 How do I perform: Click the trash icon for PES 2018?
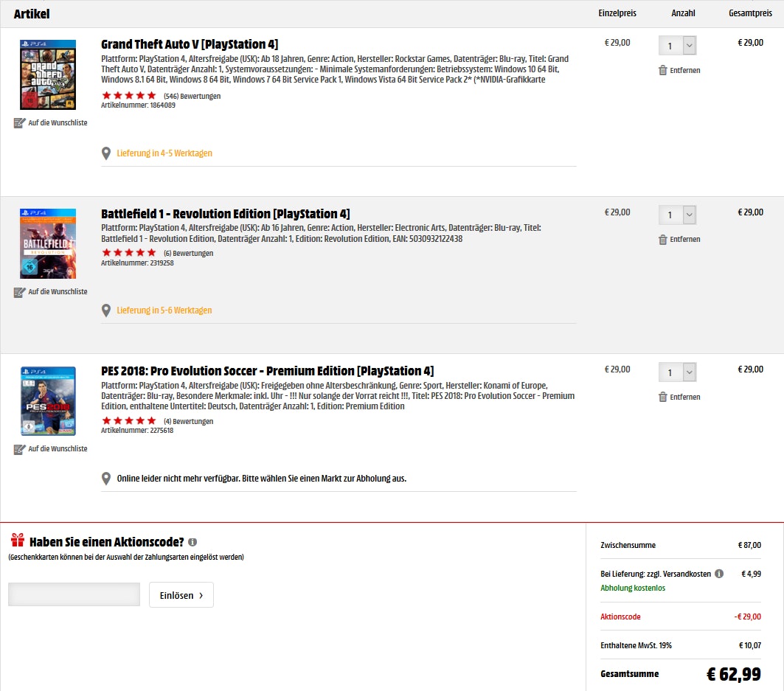(662, 397)
